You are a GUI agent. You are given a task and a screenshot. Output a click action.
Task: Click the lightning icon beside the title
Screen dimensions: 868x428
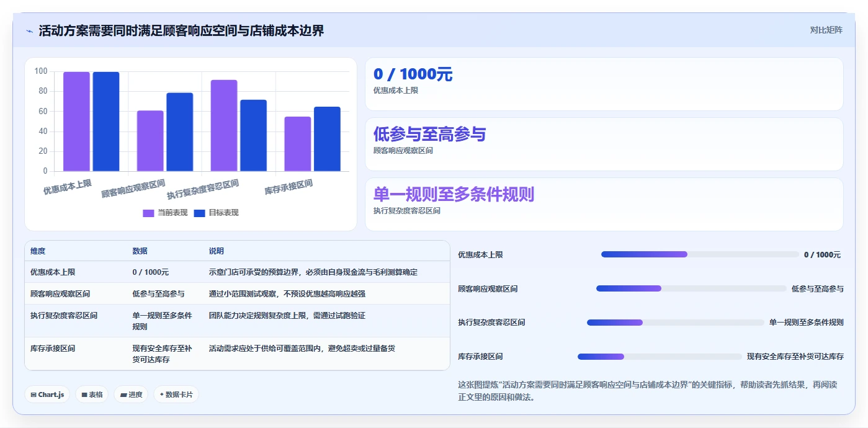coord(29,31)
